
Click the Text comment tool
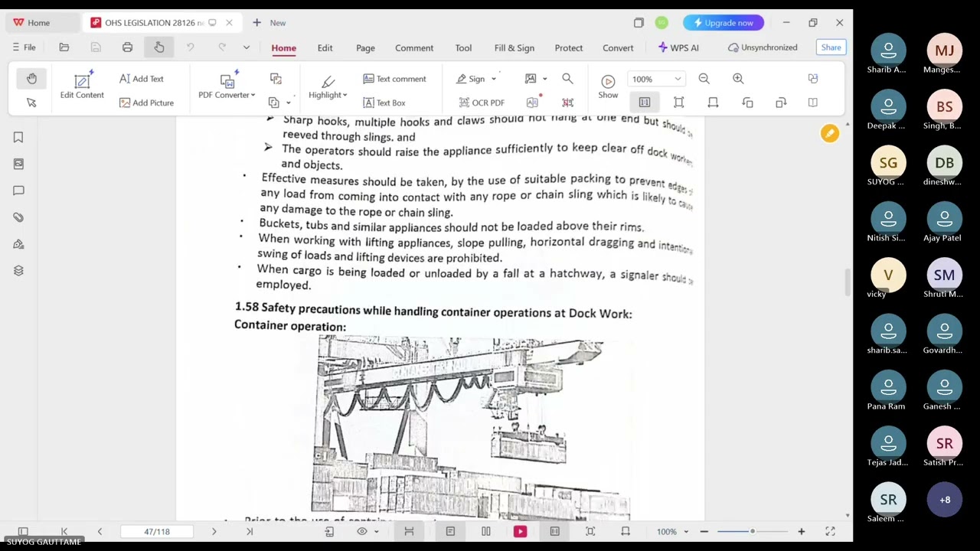point(394,79)
